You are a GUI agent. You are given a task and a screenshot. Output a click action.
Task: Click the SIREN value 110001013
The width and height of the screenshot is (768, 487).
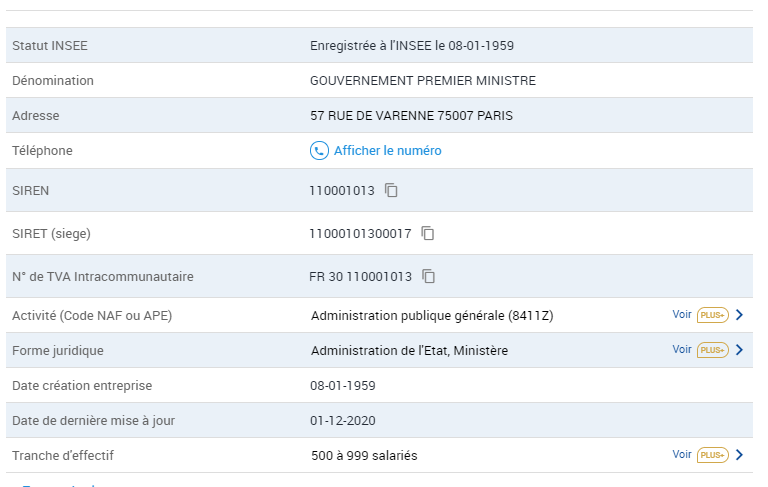[342, 191]
